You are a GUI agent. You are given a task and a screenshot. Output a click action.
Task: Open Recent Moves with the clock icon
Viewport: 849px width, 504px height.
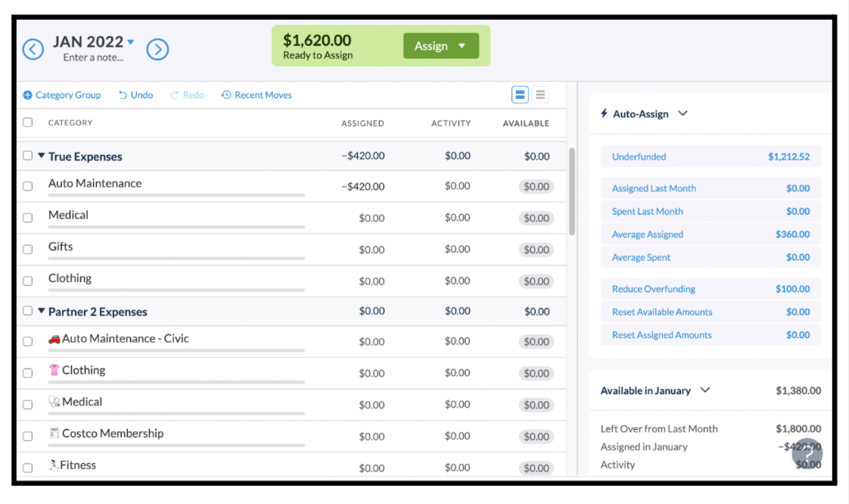[225, 95]
